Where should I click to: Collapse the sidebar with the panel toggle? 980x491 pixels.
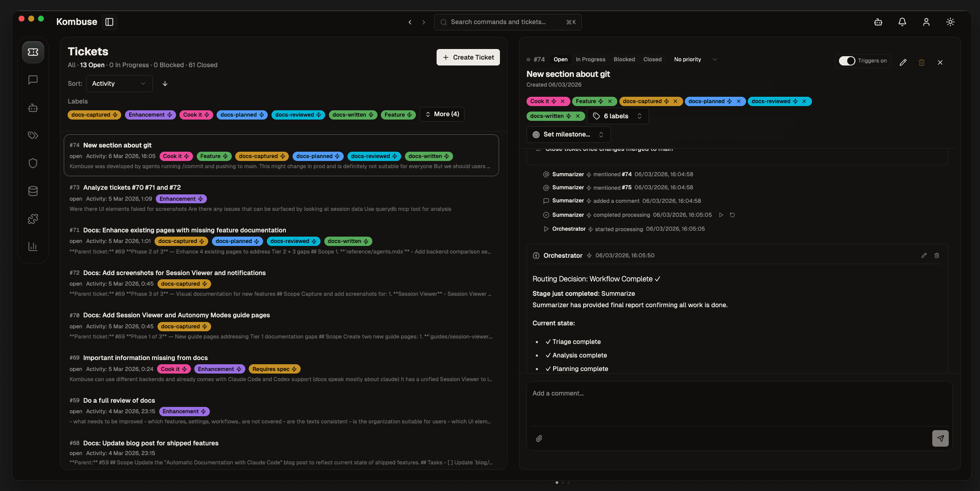point(109,22)
